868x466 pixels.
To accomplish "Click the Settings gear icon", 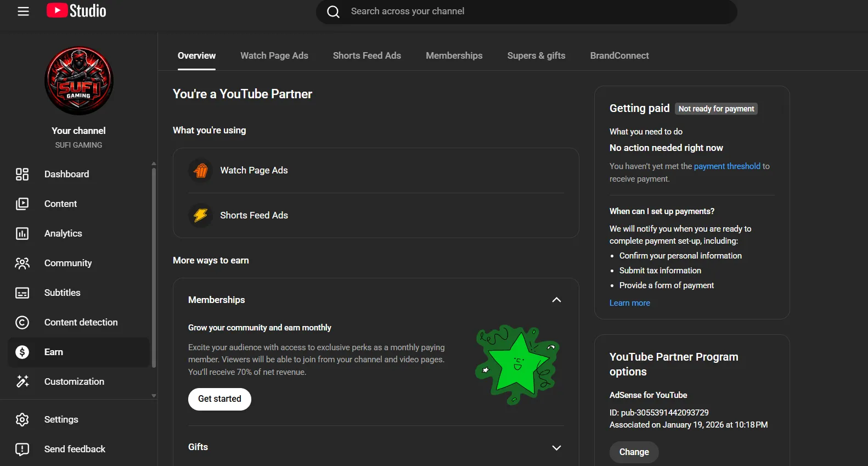I will point(22,419).
